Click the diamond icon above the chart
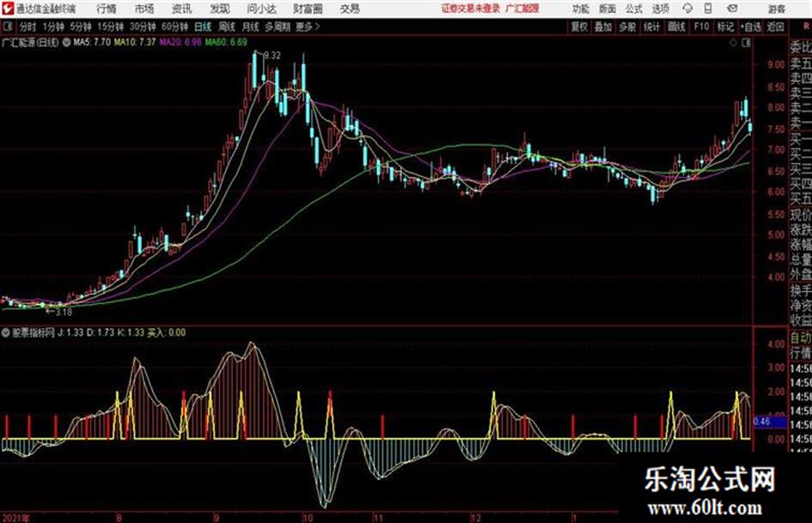 pyautogui.click(x=733, y=43)
